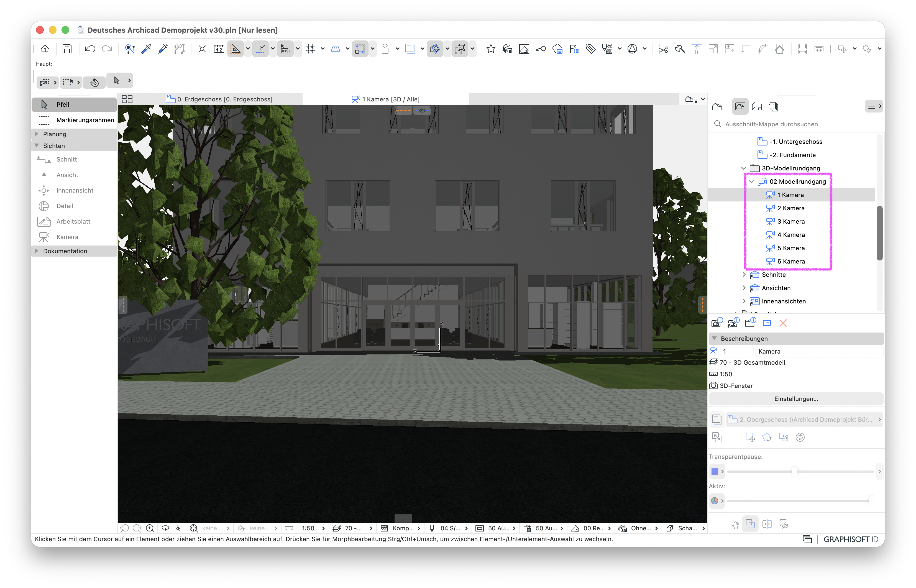The height and width of the screenshot is (588, 916).
Task: Click the walk explore icon in bottom bar
Action: (178, 528)
